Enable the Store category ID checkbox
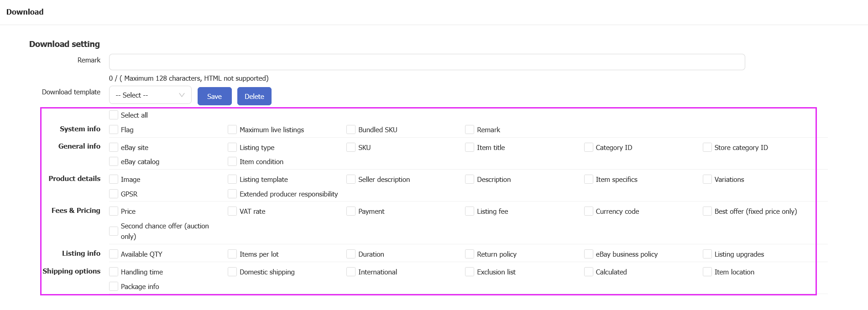 707,147
